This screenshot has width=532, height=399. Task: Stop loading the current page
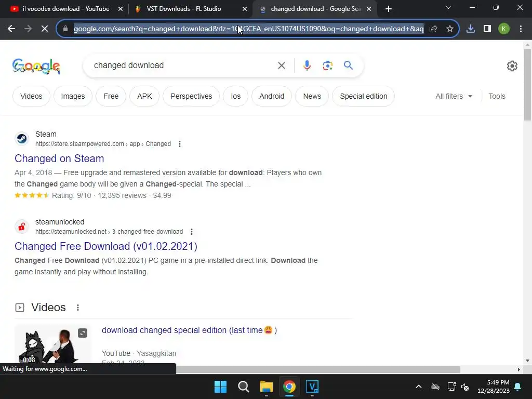pyautogui.click(x=45, y=29)
